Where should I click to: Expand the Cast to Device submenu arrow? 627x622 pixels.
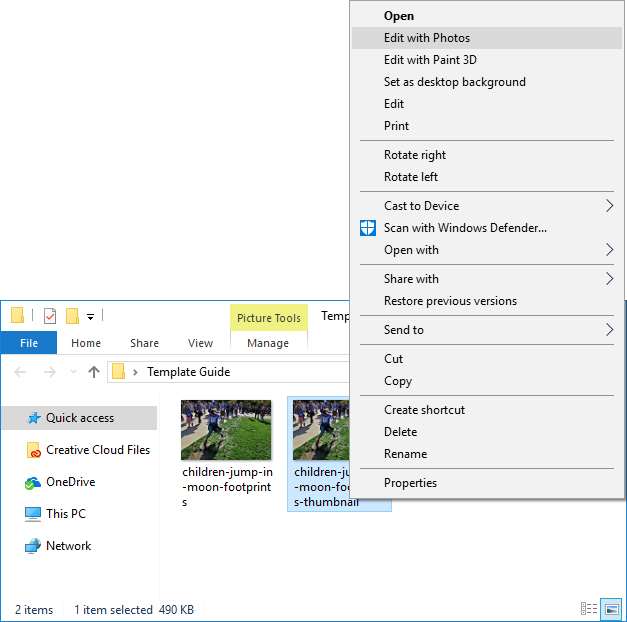pos(609,206)
